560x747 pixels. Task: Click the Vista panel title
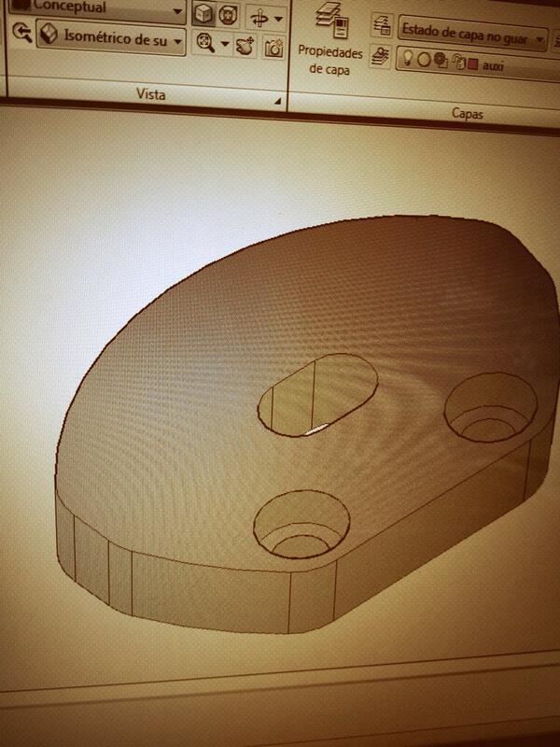click(151, 94)
